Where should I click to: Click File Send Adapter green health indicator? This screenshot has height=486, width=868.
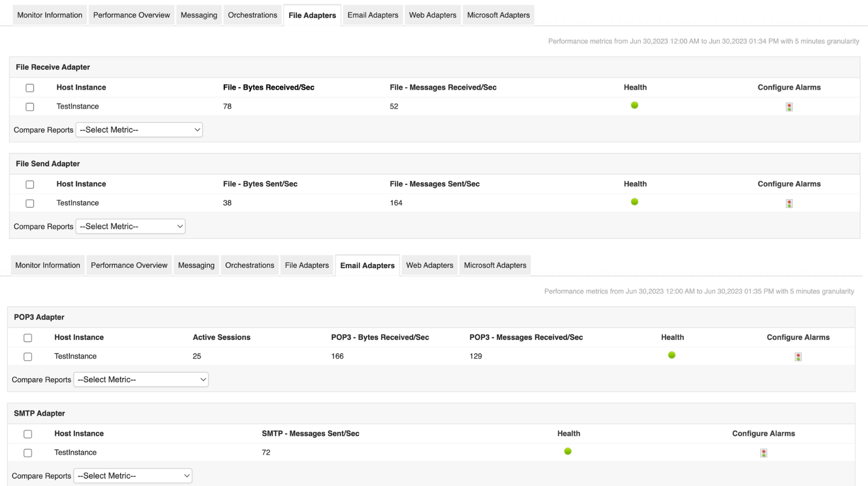coord(634,202)
